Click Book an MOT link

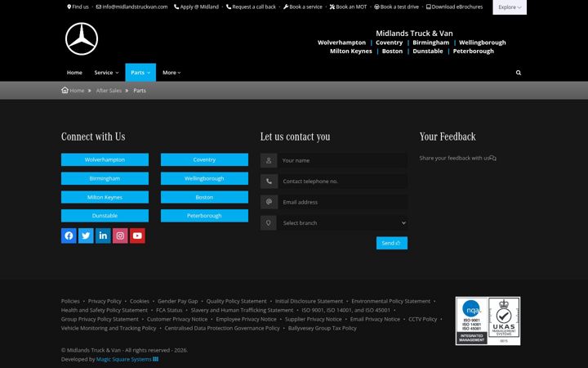[349, 7]
